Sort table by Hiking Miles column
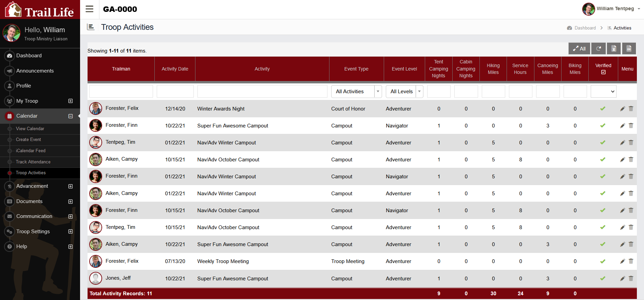644x300 pixels. 493,69
